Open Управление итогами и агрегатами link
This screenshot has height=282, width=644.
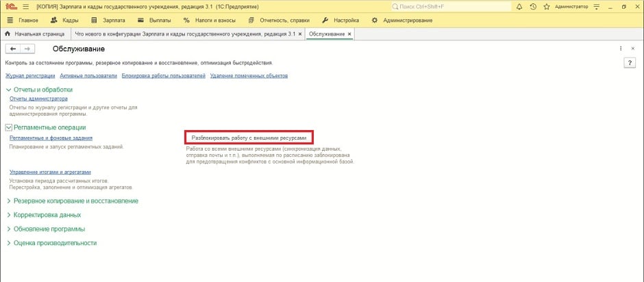(50, 172)
